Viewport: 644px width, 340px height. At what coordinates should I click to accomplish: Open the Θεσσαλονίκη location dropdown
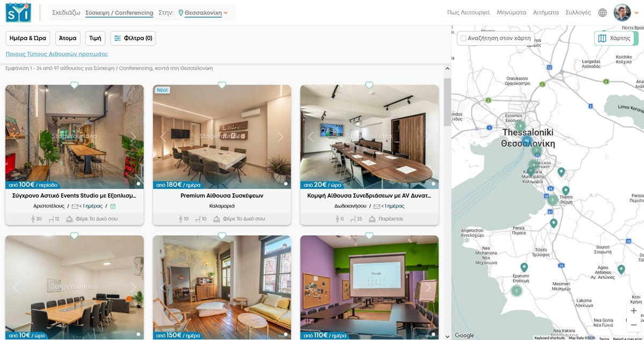(203, 13)
